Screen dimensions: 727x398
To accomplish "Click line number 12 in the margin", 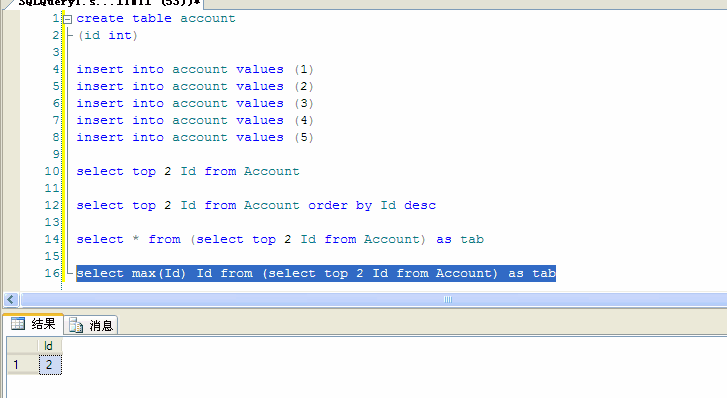I will pyautogui.click(x=52, y=205).
